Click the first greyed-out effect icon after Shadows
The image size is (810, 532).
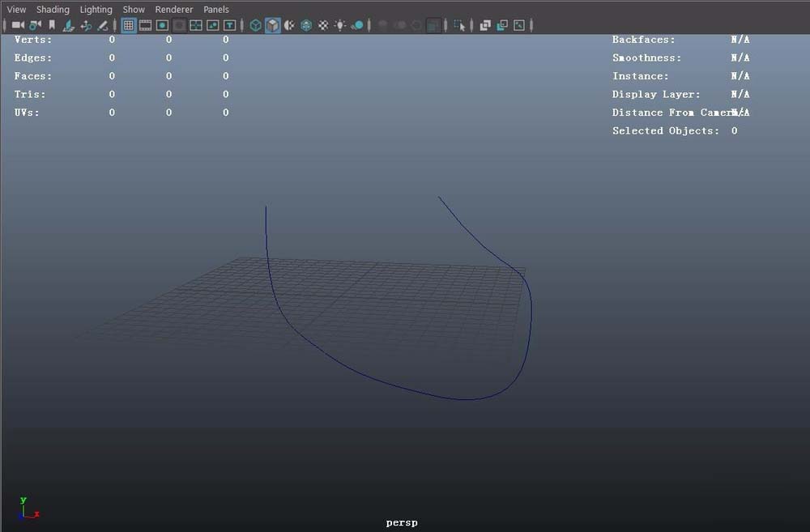pos(383,25)
